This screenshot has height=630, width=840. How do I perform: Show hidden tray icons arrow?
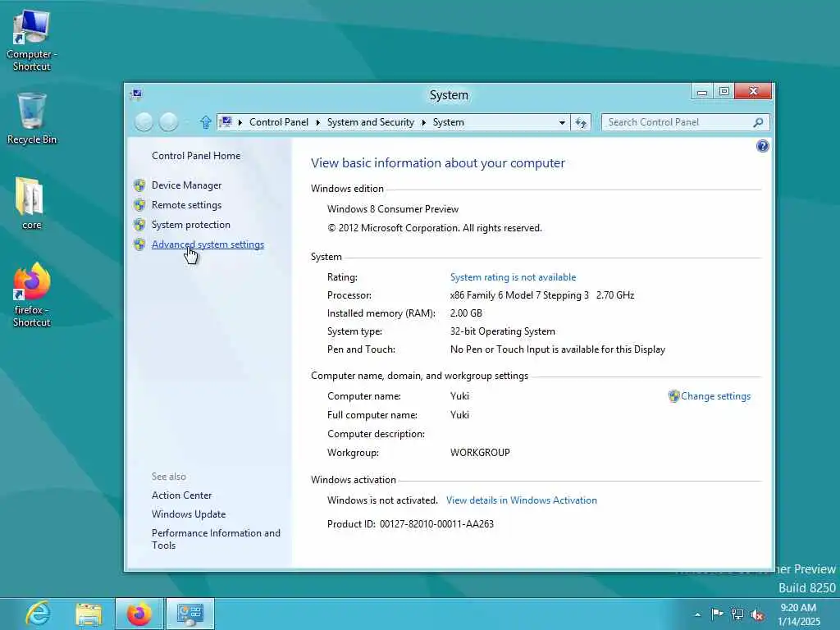point(697,614)
